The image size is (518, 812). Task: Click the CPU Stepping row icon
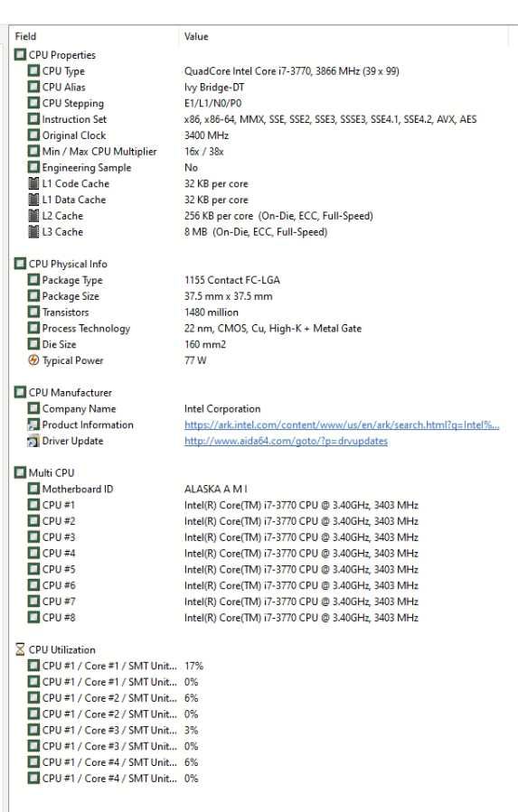click(33, 103)
